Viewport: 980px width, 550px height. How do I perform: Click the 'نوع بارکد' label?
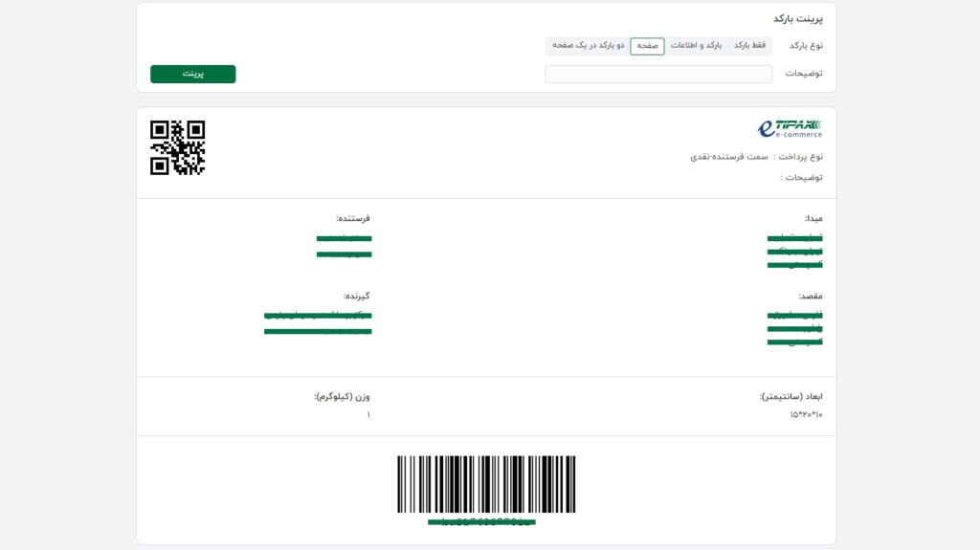click(806, 46)
